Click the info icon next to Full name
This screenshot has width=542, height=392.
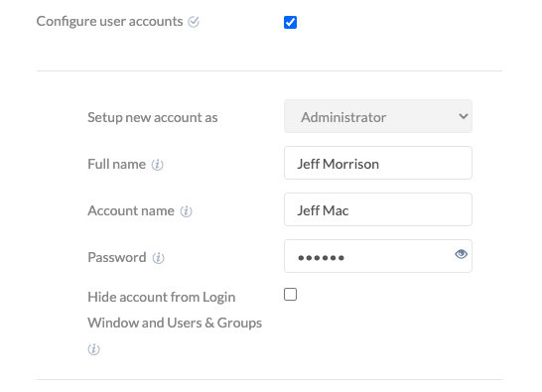point(157,165)
